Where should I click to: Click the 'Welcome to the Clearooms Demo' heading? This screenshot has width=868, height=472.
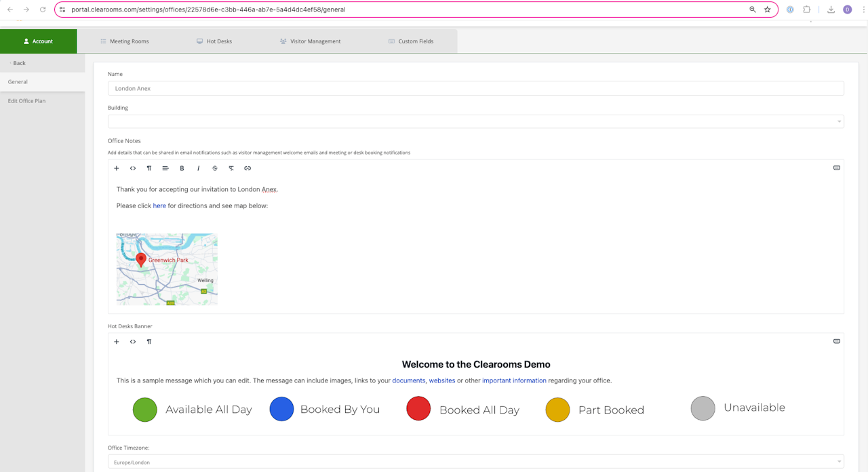(476, 364)
